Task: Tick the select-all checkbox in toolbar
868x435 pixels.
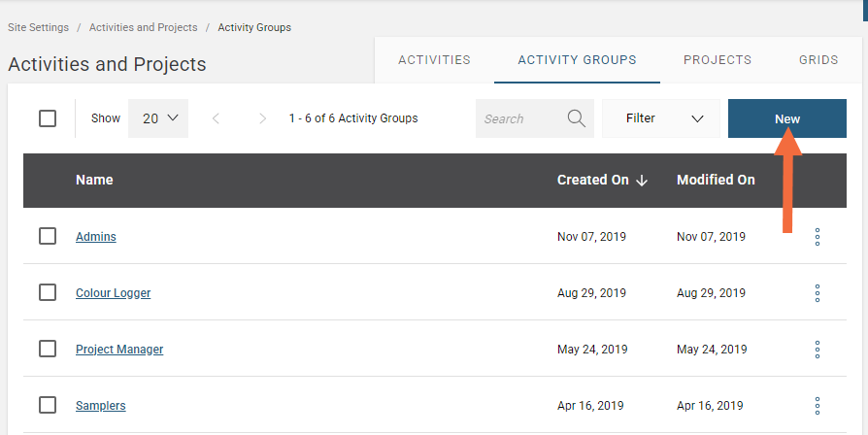Action: 48,118
